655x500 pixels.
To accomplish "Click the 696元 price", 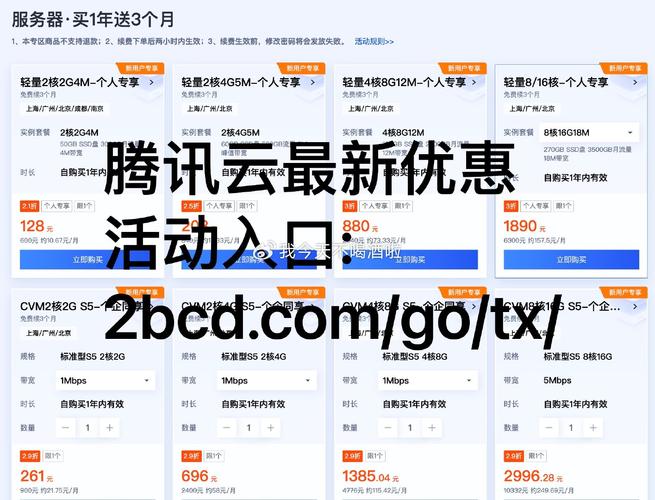I will click(199, 476).
